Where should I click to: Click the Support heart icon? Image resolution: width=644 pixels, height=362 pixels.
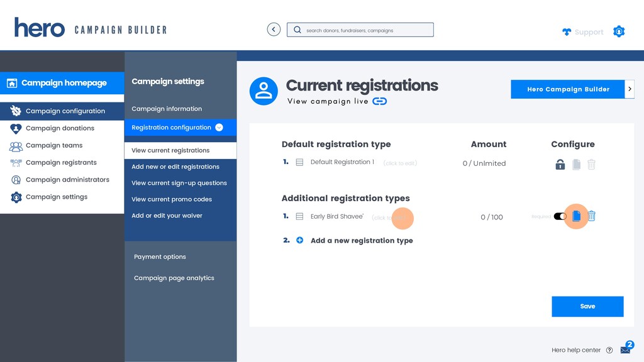pyautogui.click(x=567, y=32)
